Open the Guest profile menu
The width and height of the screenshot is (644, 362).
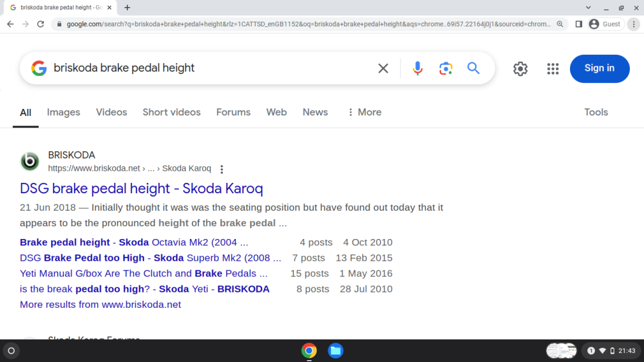tap(606, 24)
